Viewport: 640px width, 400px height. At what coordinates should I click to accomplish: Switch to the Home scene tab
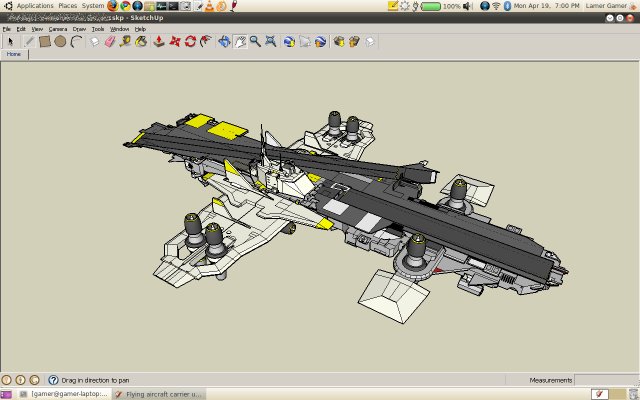(14, 54)
